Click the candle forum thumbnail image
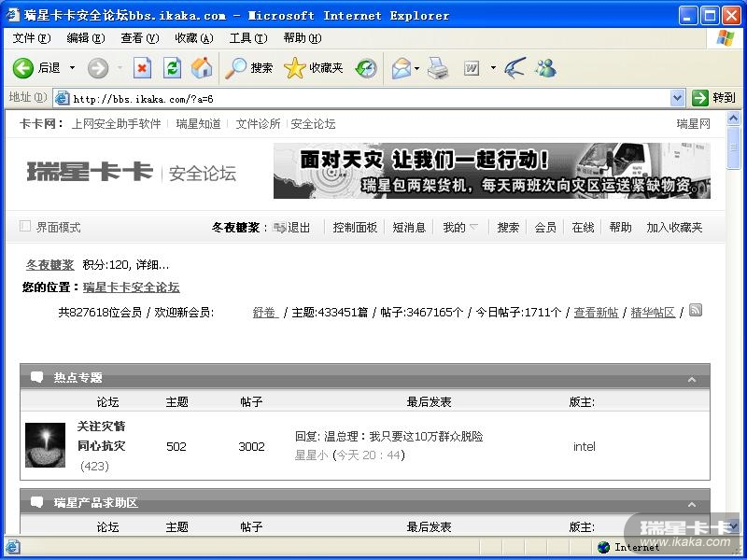The width and height of the screenshot is (747, 560). 45,445
